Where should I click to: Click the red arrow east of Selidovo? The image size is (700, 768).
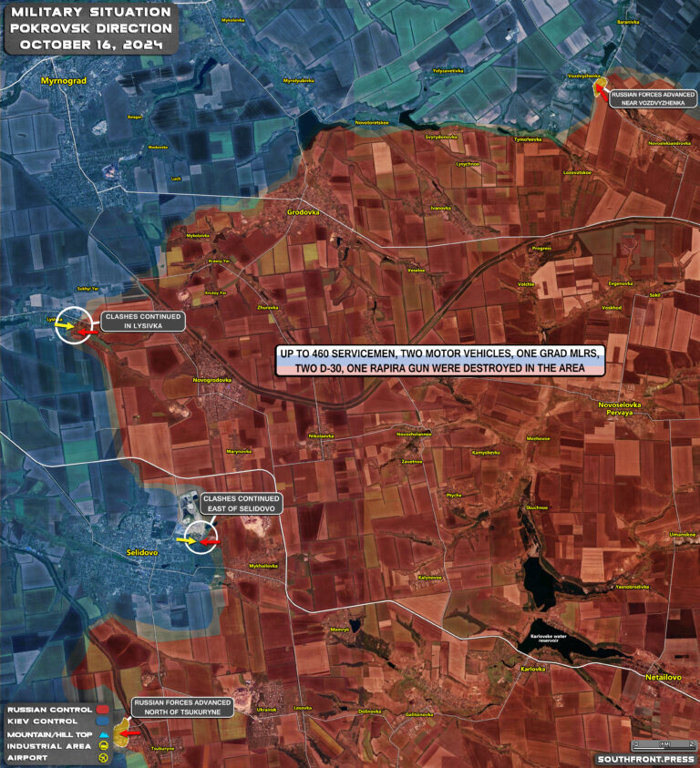[x=211, y=542]
